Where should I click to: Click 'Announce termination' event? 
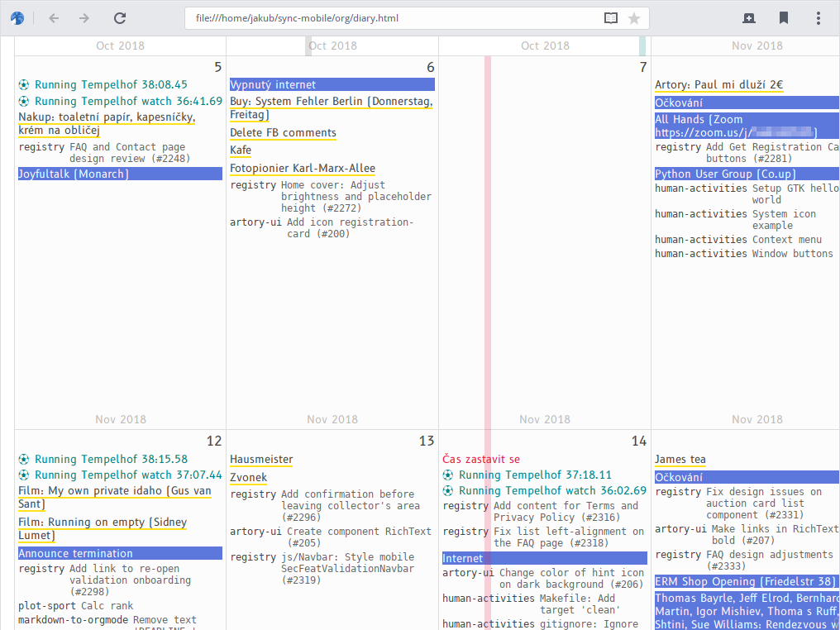tap(120, 553)
